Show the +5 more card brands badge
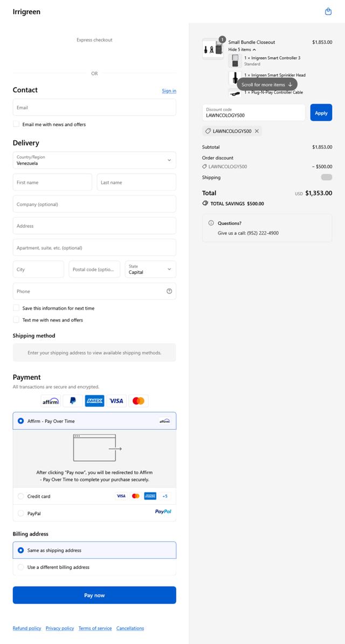345x644 pixels. pos(165,496)
